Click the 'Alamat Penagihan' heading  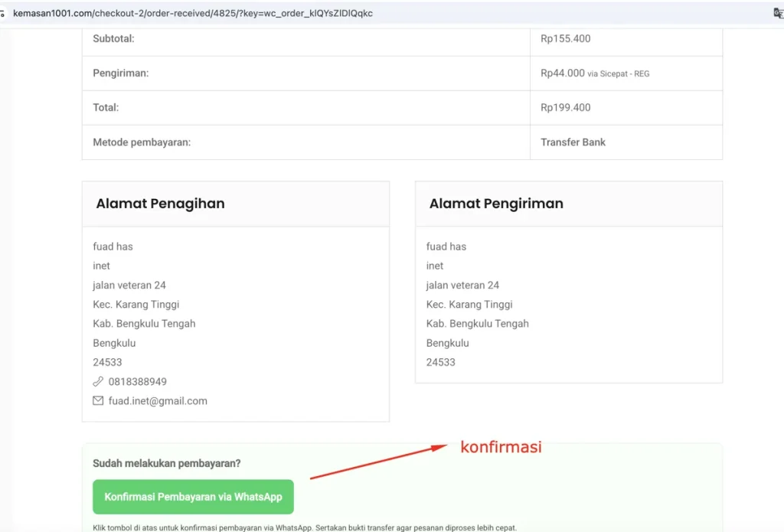tap(160, 204)
